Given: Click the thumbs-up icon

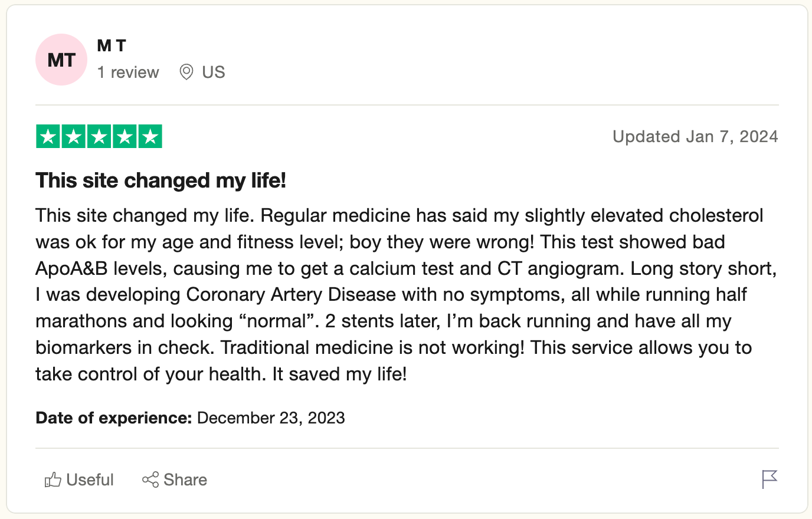Looking at the screenshot, I should point(53,479).
